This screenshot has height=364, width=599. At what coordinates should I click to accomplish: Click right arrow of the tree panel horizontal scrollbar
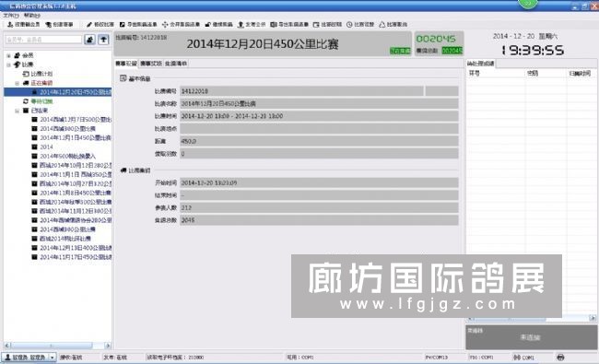(x=108, y=346)
